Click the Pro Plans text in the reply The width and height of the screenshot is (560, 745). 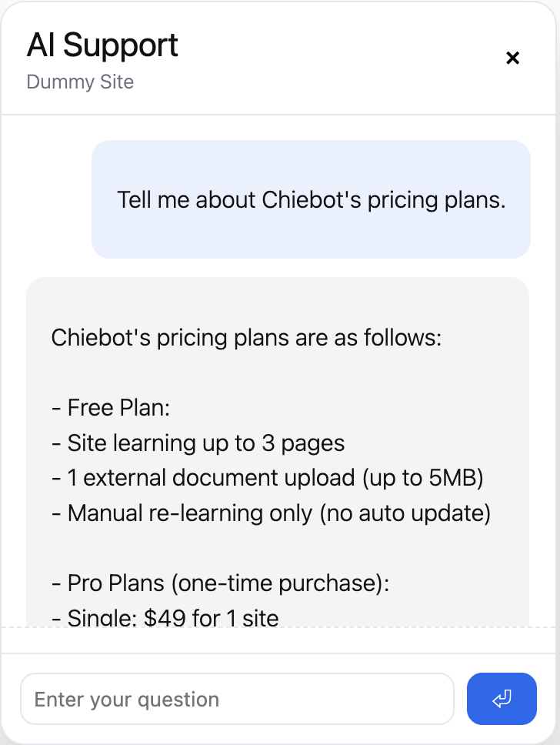(177, 583)
